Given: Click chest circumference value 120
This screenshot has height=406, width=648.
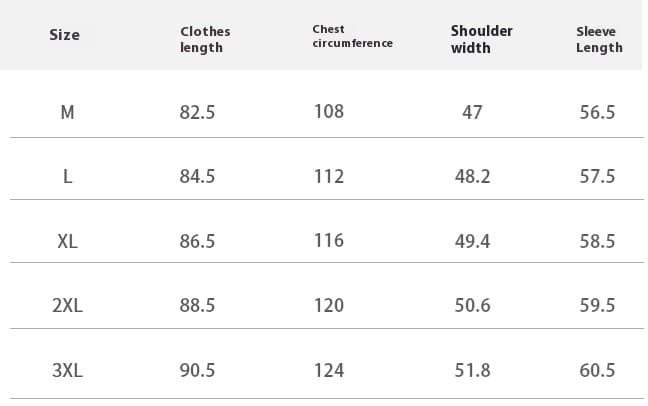Looking at the screenshot, I should tap(329, 306).
